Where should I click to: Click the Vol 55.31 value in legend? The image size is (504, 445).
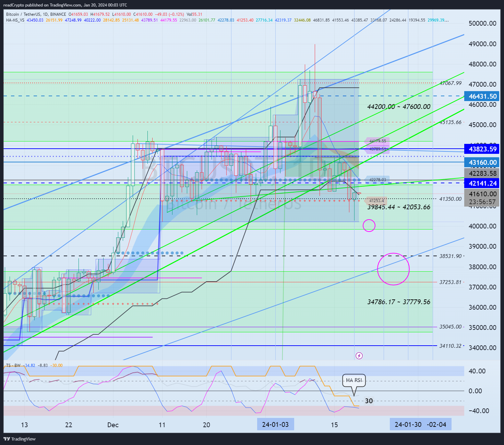click(x=194, y=14)
